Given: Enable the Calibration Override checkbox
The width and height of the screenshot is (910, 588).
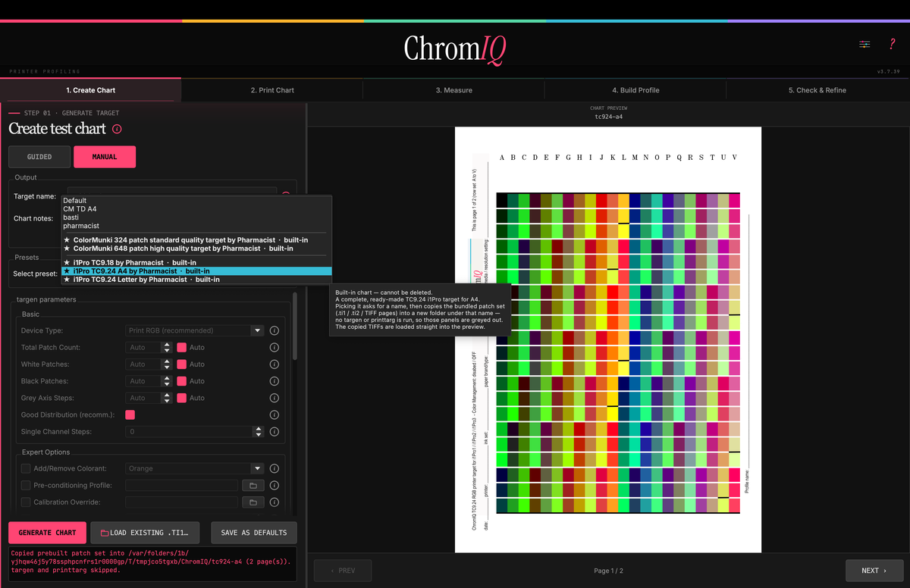Looking at the screenshot, I should coord(26,502).
